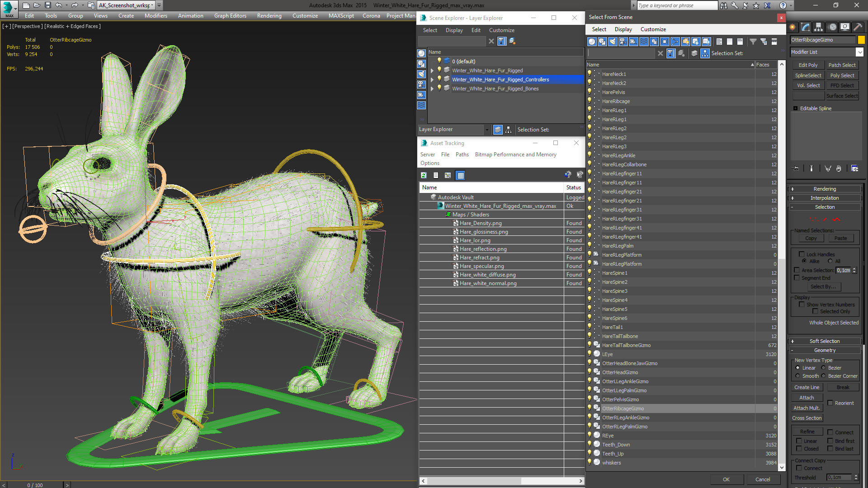
Task: Click the yellow object color swatch
Action: pos(861,40)
